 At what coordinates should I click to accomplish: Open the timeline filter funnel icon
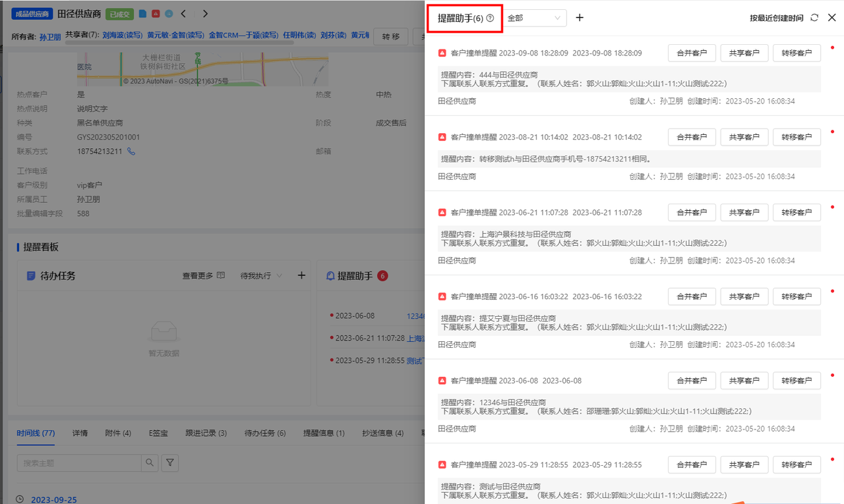pos(170,463)
